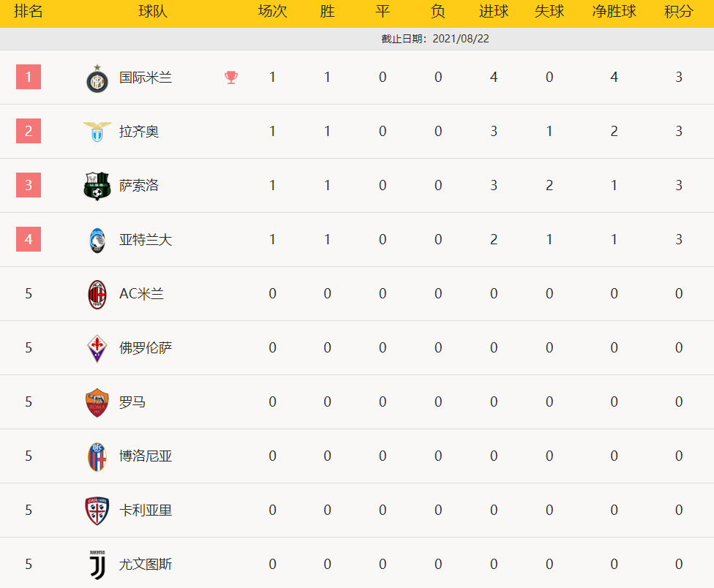
Task: Click the 截止日期 2021/08/22 date text
Action: (x=435, y=39)
